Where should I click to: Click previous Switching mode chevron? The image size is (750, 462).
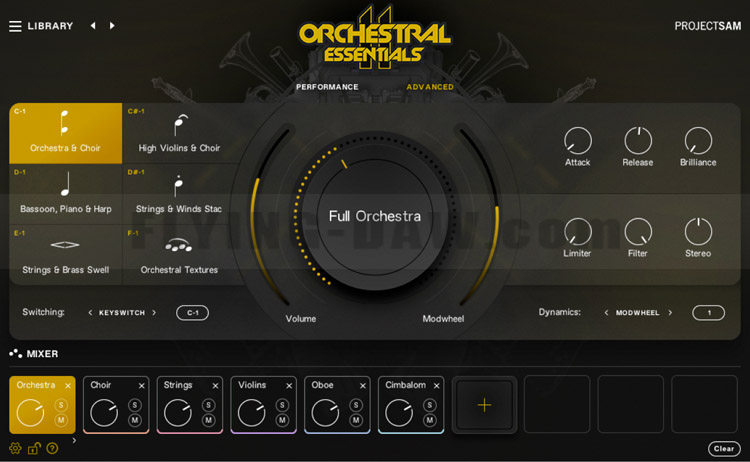(90, 313)
